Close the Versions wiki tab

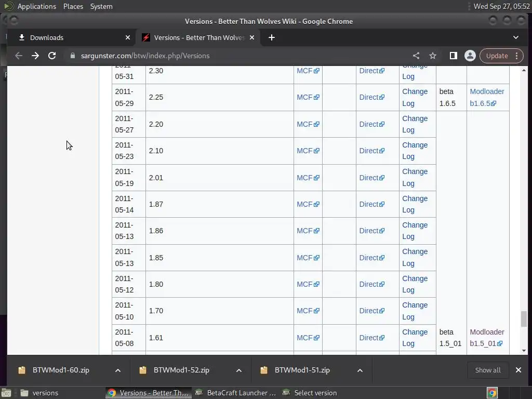252,37
